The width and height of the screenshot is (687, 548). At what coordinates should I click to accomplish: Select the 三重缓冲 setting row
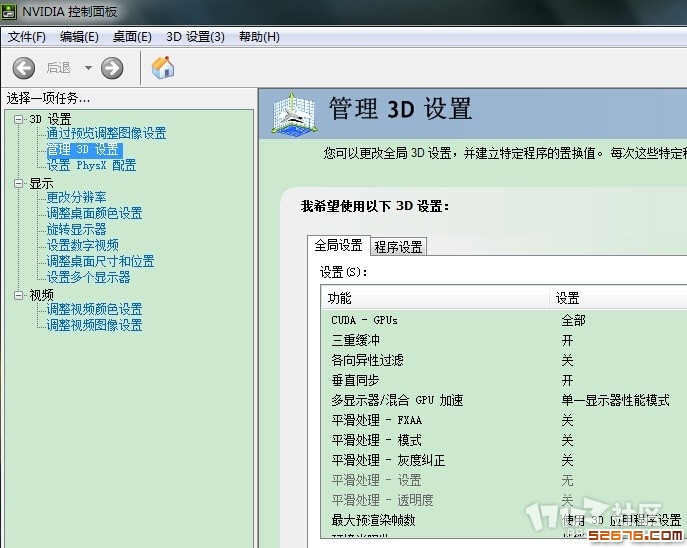click(504, 340)
